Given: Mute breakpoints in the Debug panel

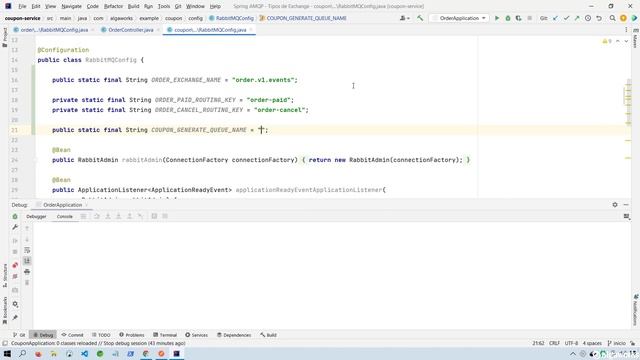Looking at the screenshot, I should (x=15, y=277).
